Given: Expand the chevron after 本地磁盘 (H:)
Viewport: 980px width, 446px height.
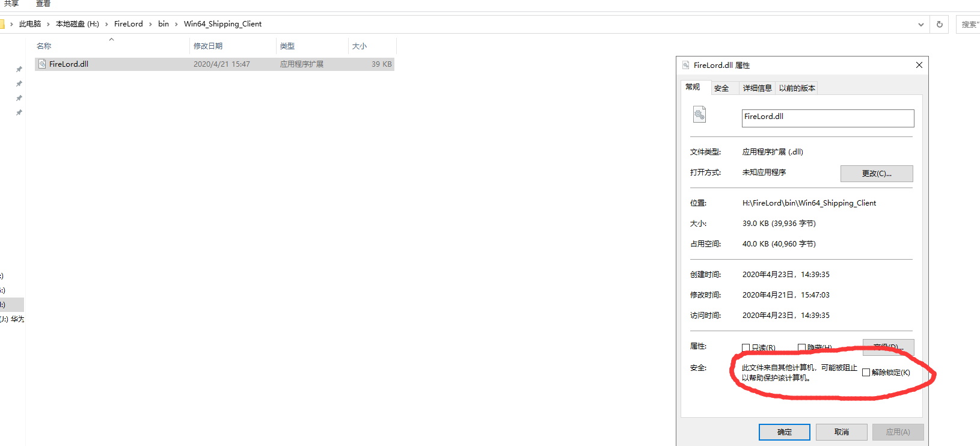Looking at the screenshot, I should (106, 25).
